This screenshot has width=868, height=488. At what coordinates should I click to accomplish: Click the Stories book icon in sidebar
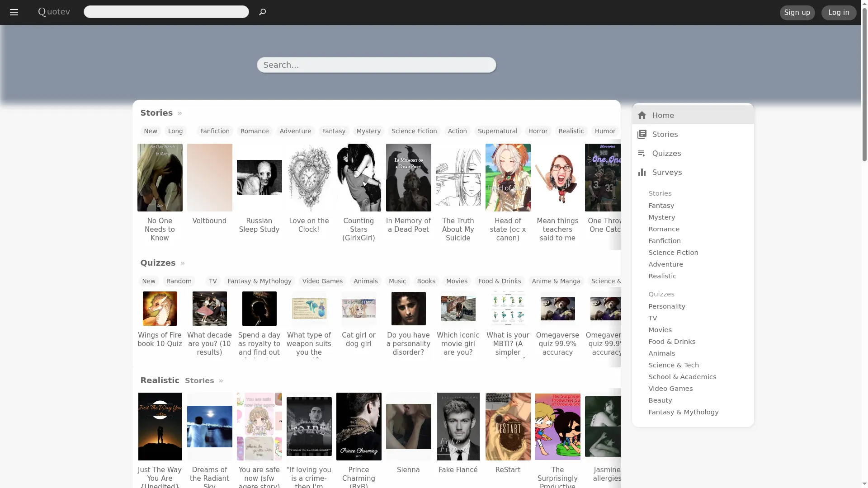coord(642,134)
